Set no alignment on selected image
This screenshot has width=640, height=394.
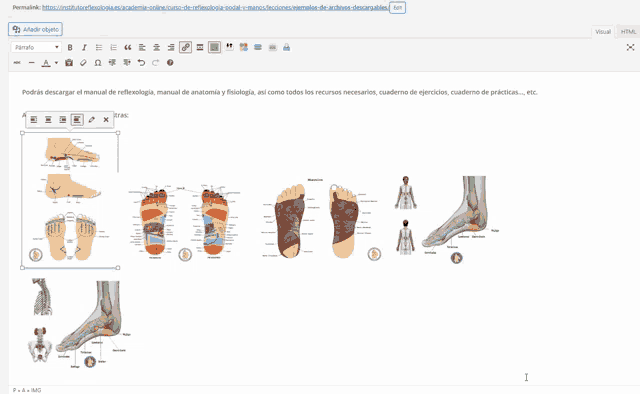(77, 119)
